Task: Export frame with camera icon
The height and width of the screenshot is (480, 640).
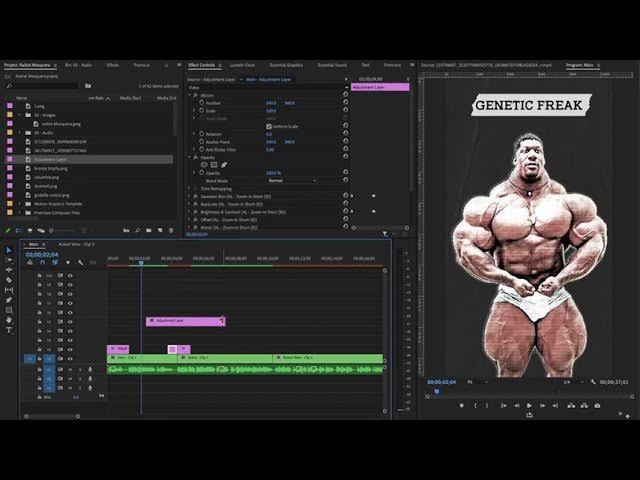Action: tap(597, 406)
